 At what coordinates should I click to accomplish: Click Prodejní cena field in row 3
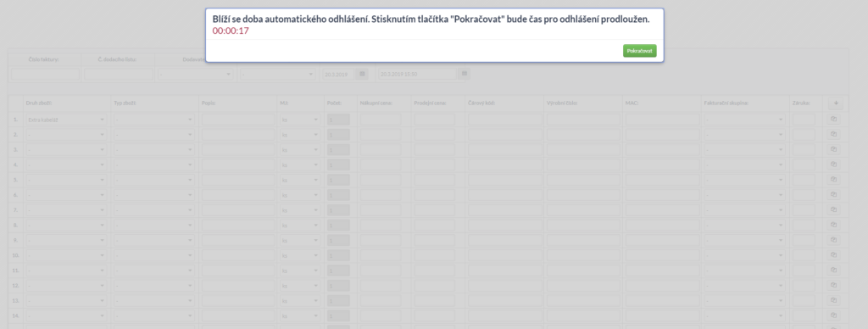(x=435, y=149)
